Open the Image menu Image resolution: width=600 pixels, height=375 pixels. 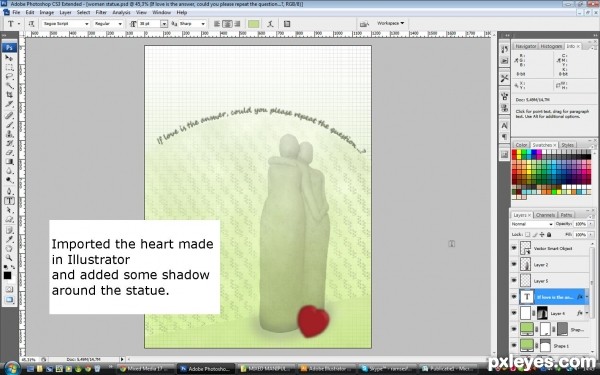[x=46, y=12]
